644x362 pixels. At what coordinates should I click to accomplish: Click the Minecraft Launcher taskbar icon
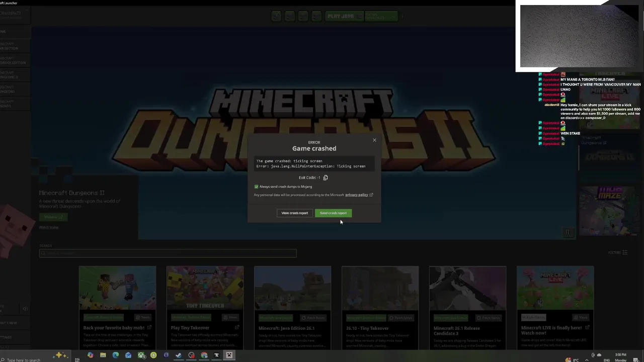(x=229, y=355)
